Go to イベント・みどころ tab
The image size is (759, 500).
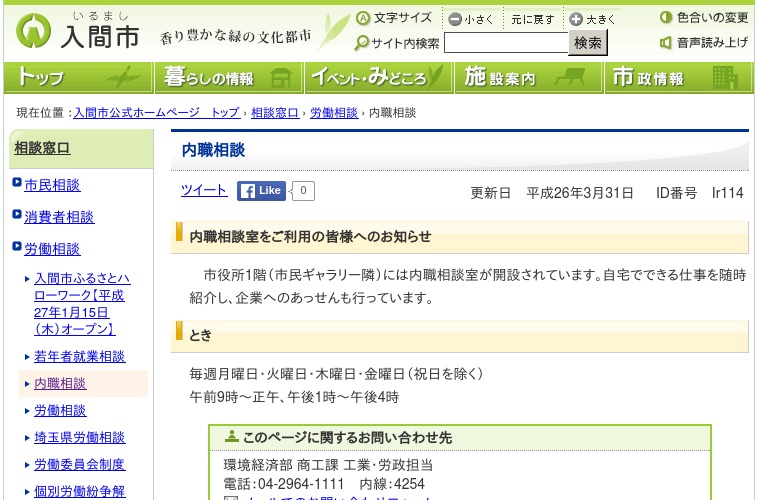tap(378, 78)
